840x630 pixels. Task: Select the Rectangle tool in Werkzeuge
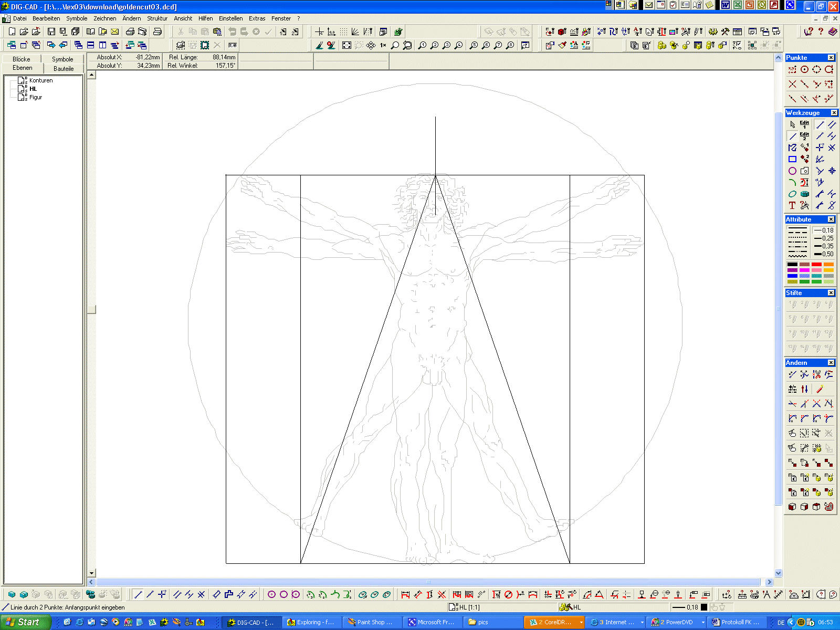(792, 159)
